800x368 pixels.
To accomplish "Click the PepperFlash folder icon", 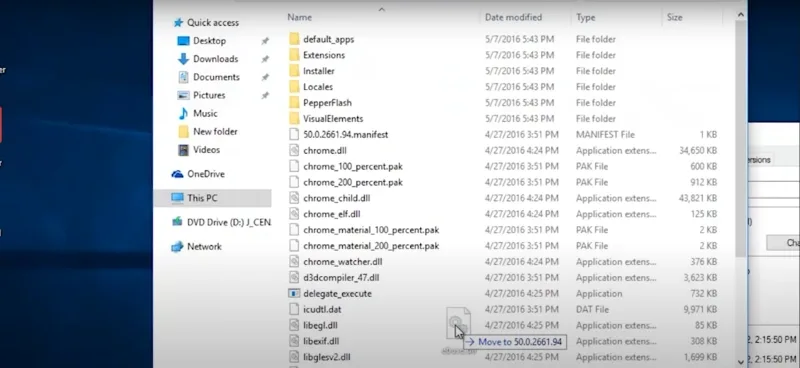I will click(x=293, y=103).
